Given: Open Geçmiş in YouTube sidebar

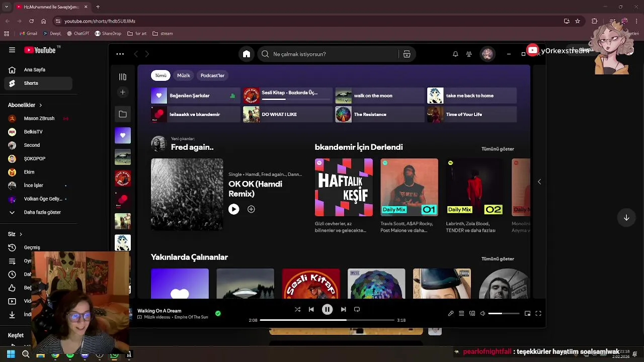Looking at the screenshot, I should pos(38,247).
